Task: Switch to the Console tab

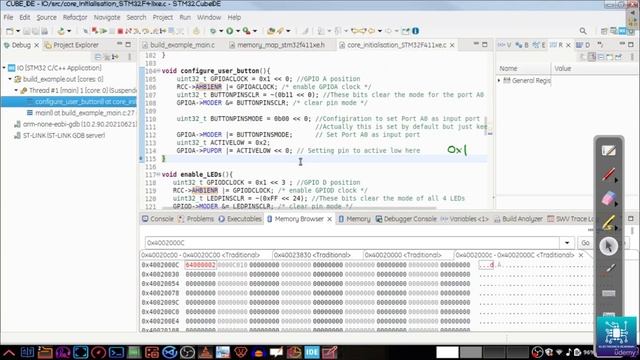Action: tap(158, 219)
